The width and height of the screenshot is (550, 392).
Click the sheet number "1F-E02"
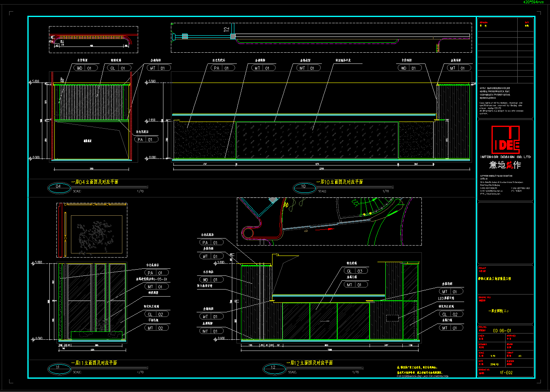pos(506,373)
